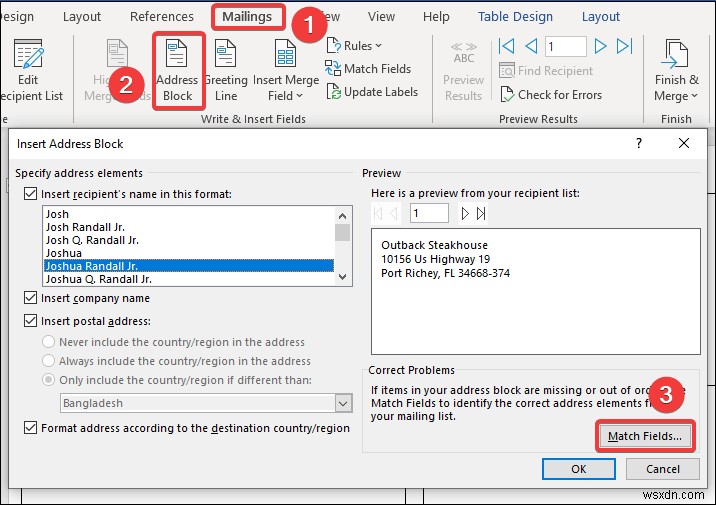
Task: Click Preview Results
Action: click(463, 71)
